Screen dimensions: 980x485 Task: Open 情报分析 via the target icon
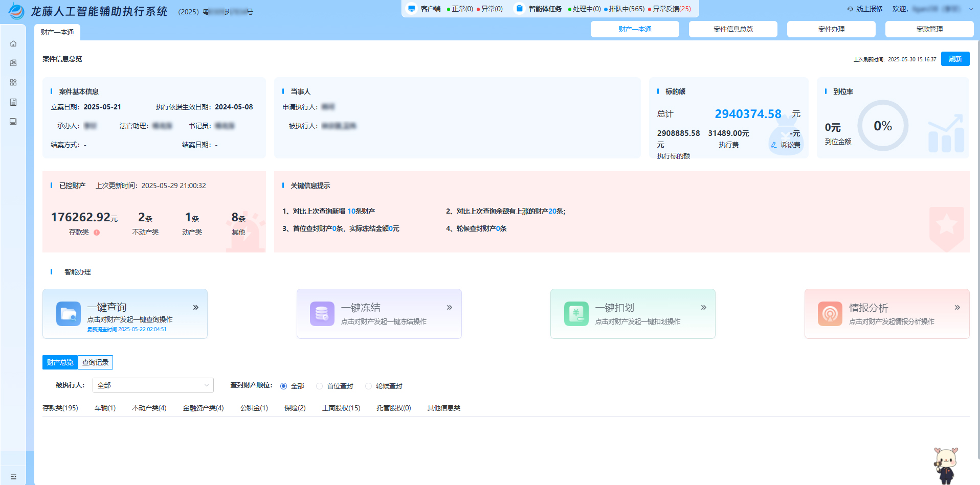[830, 313]
